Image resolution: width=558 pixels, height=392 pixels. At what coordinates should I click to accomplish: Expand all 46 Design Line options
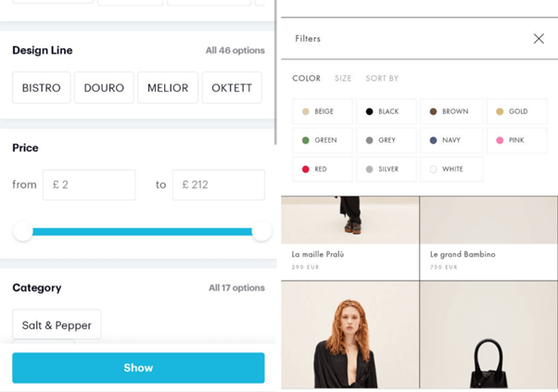235,51
